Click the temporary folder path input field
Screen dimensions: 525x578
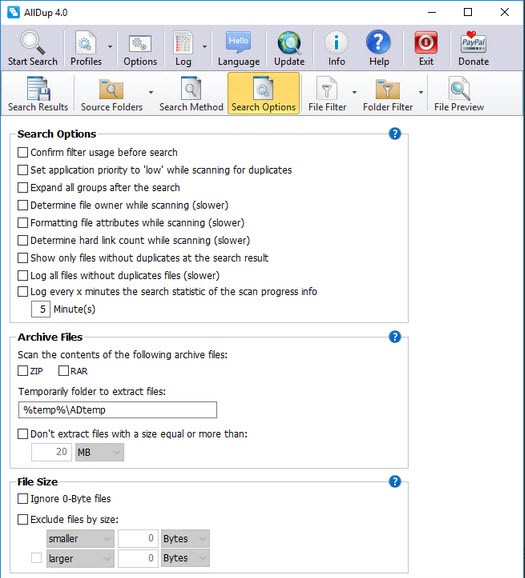(118, 410)
